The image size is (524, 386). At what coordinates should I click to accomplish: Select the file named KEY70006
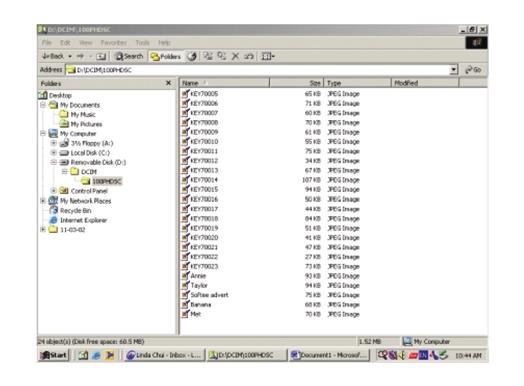pyautogui.click(x=204, y=103)
